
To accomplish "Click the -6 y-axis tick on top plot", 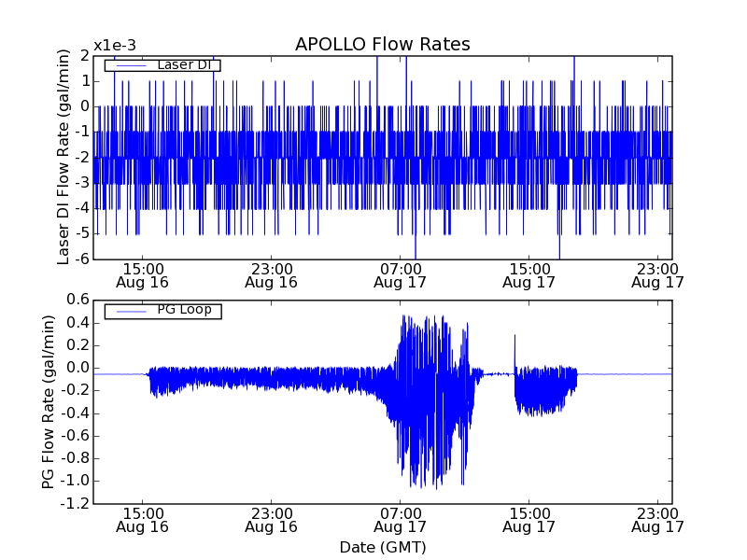I will tap(82, 259).
